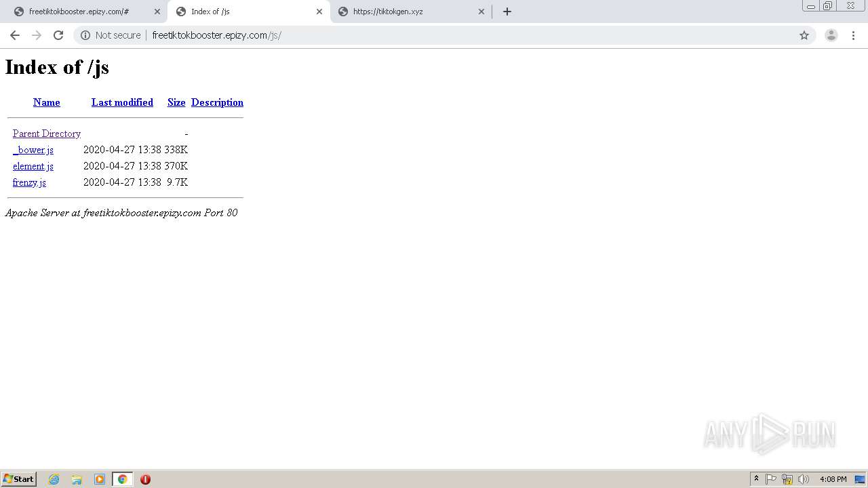Click the Index of /js heading
The image size is (868, 488).
pyautogui.click(x=57, y=67)
